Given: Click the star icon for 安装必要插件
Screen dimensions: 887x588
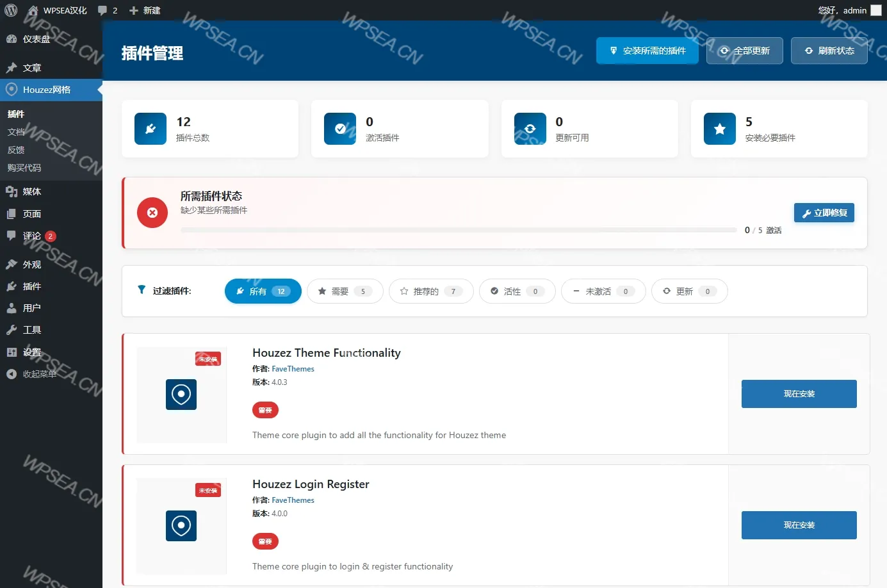Looking at the screenshot, I should click(x=720, y=129).
